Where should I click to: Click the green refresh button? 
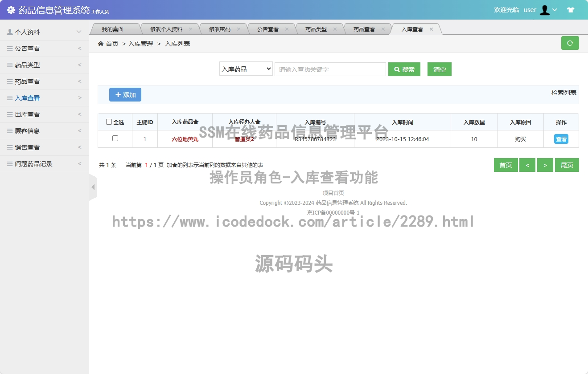click(570, 43)
